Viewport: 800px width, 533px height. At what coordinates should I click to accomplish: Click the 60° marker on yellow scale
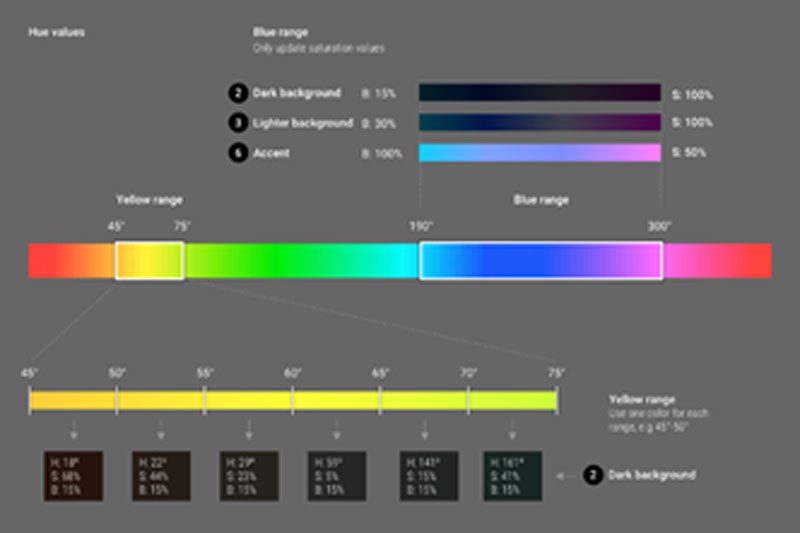(x=293, y=372)
